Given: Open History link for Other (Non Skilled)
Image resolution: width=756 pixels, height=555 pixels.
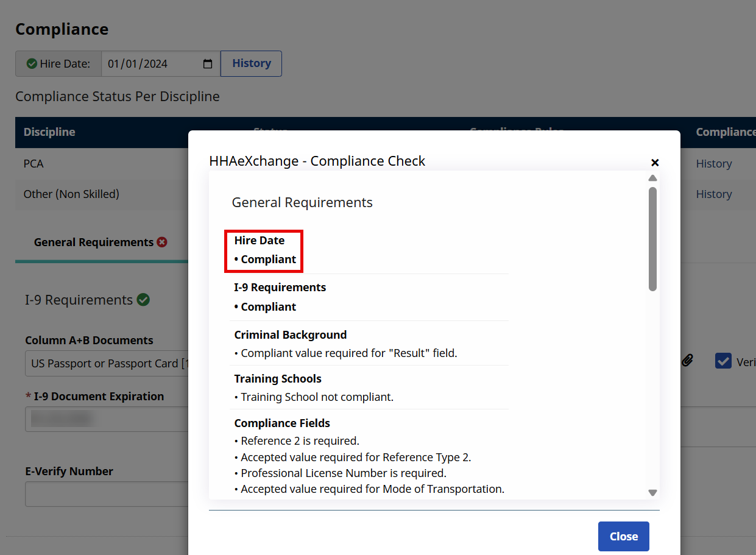Looking at the screenshot, I should (x=713, y=194).
